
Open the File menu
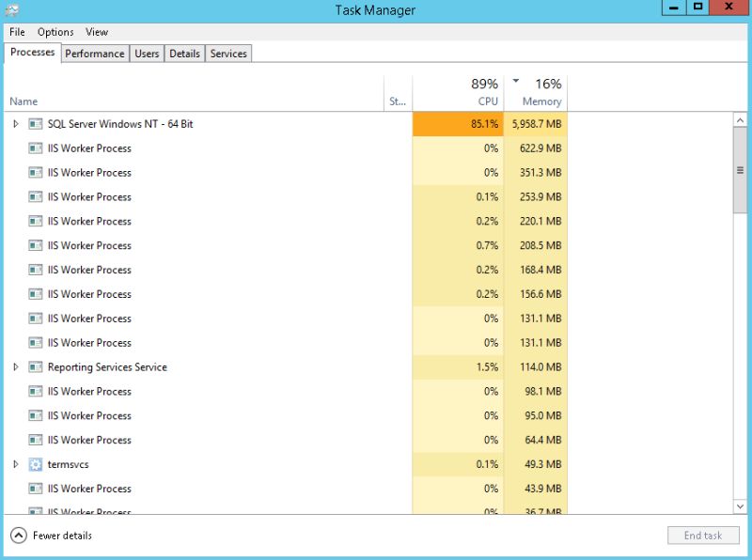point(16,31)
